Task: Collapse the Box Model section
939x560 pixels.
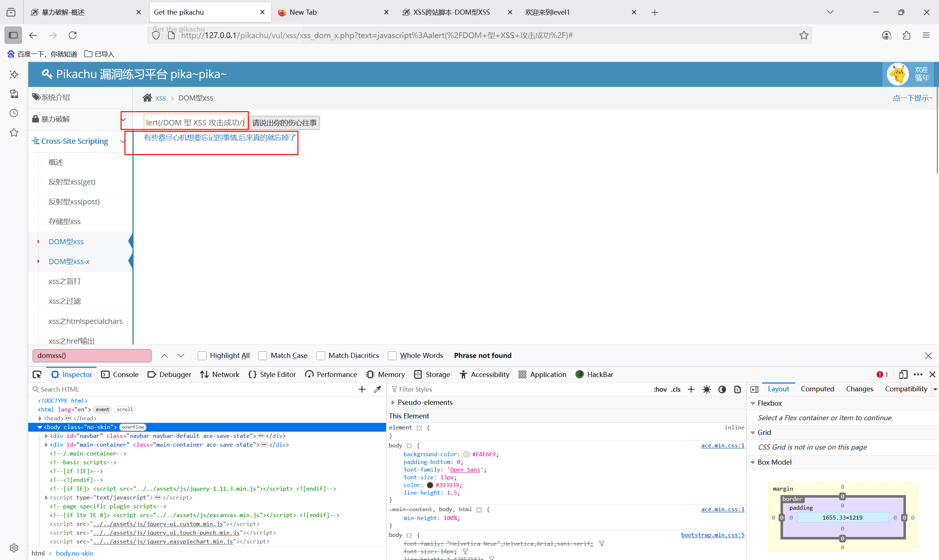Action: 753,462
